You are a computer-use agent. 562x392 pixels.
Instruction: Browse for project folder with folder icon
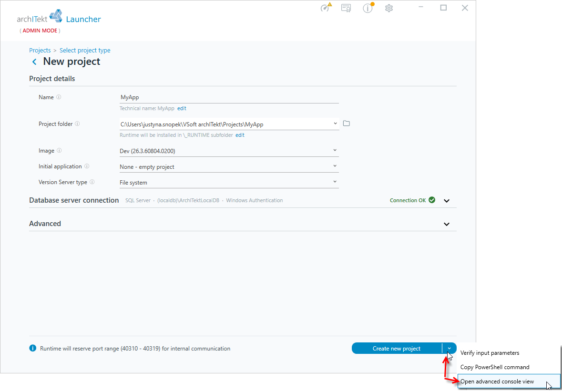[x=346, y=124]
